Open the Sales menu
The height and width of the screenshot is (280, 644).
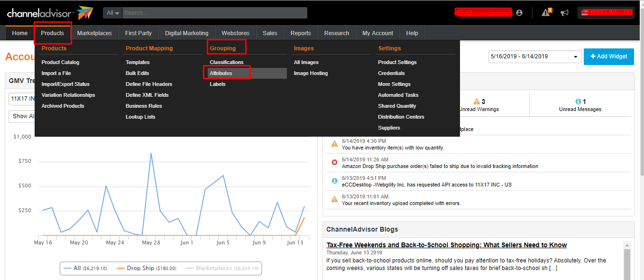270,33
